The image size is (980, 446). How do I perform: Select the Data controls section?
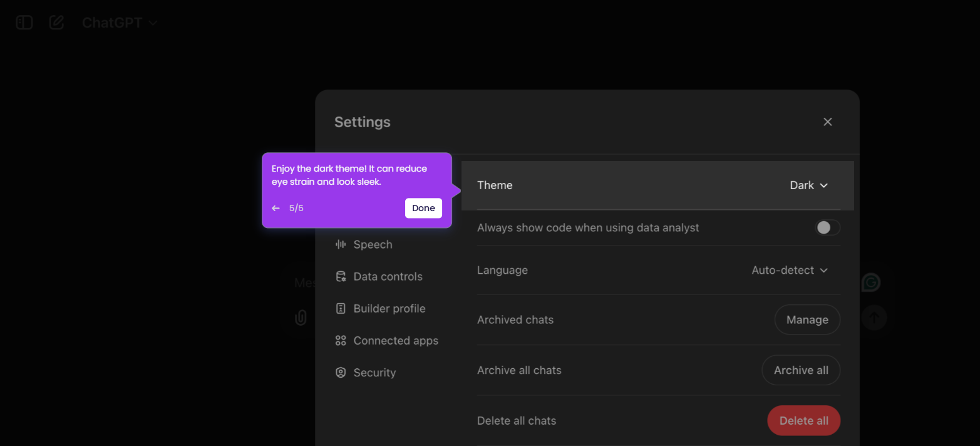coord(388,276)
